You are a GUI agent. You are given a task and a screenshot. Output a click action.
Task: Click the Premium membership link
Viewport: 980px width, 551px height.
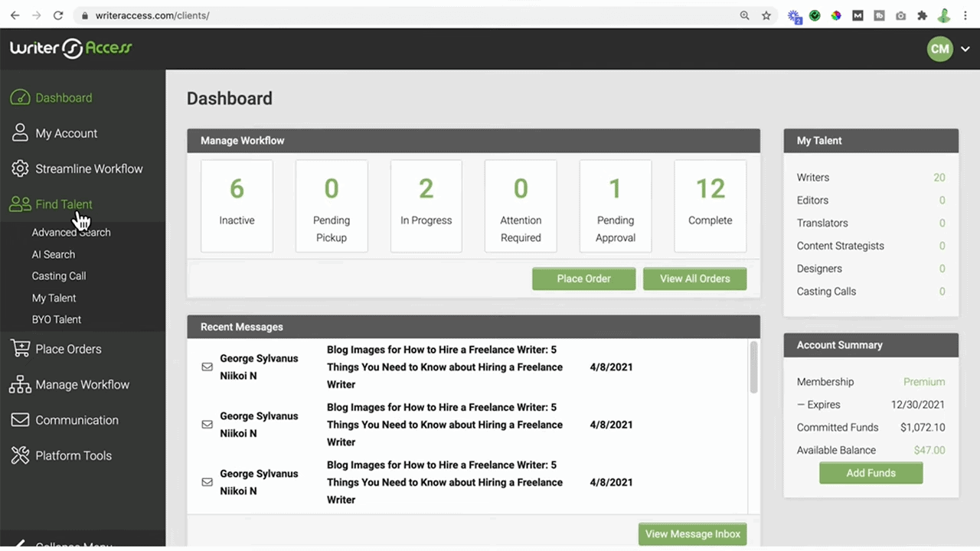click(924, 382)
